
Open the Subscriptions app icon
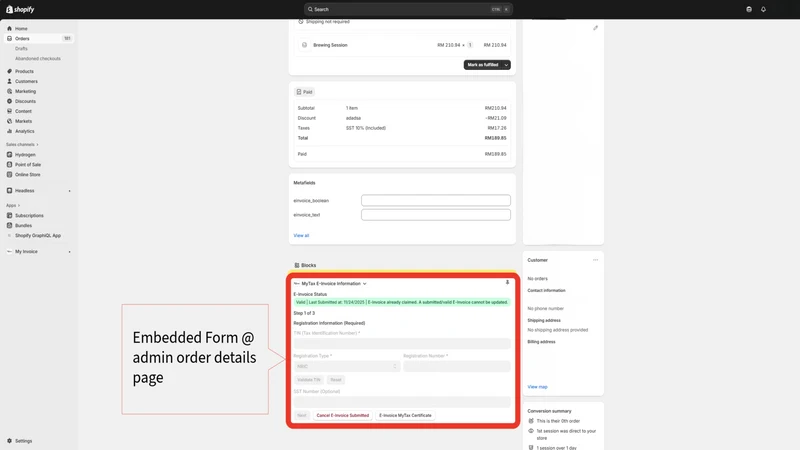(9, 215)
